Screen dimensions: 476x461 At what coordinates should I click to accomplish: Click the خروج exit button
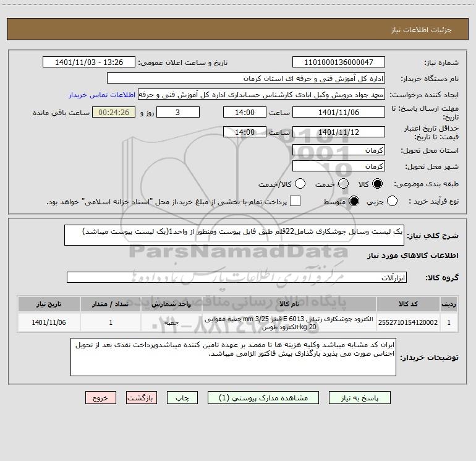coord(101,398)
